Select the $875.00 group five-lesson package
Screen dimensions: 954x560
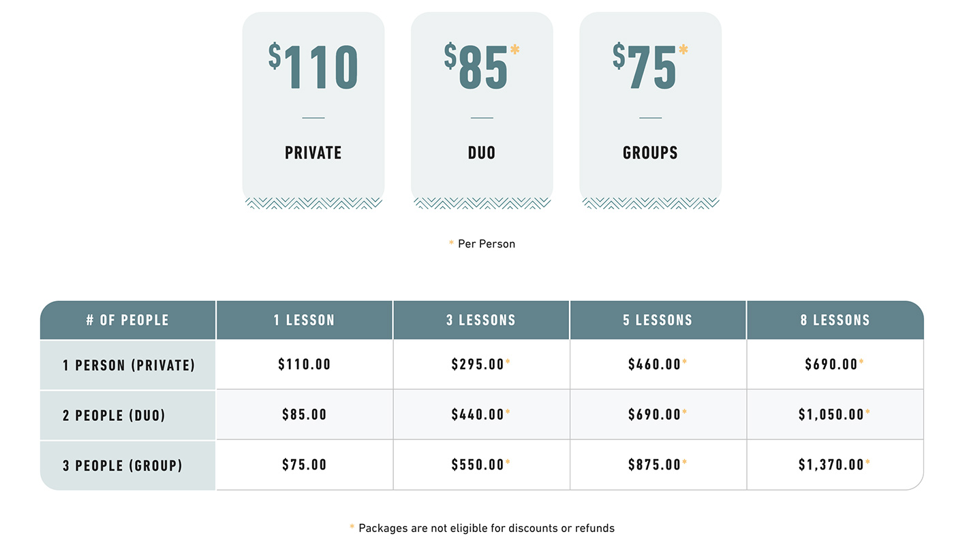coord(655,465)
